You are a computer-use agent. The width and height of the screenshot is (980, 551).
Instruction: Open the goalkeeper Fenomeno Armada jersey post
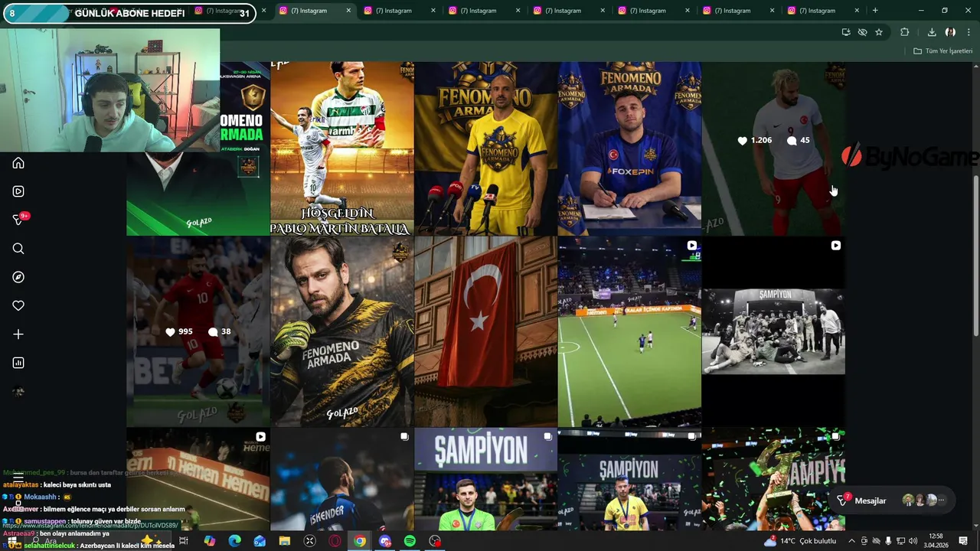[341, 331]
